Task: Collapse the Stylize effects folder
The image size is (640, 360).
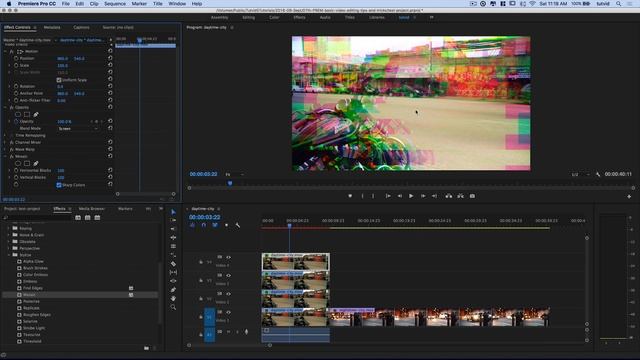Action: tap(9, 255)
